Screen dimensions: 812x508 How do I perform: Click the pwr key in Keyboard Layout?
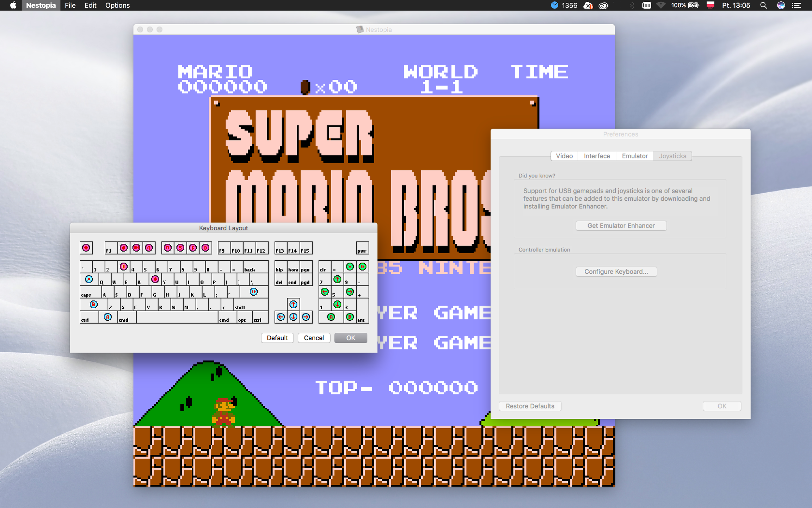coord(362,248)
